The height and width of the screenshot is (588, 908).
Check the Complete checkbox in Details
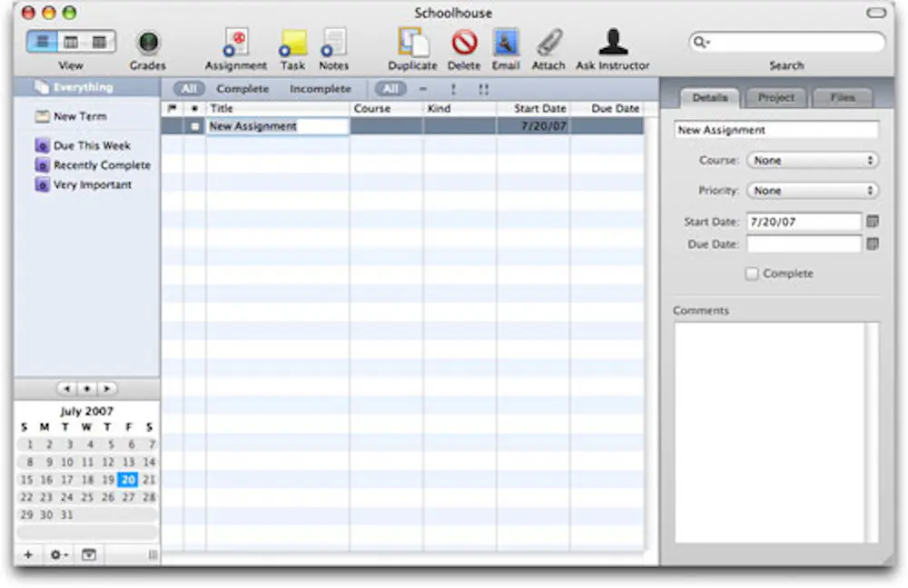coord(752,274)
